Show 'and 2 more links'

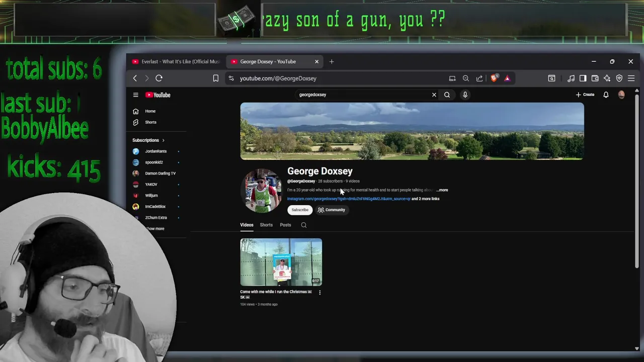[x=426, y=199]
